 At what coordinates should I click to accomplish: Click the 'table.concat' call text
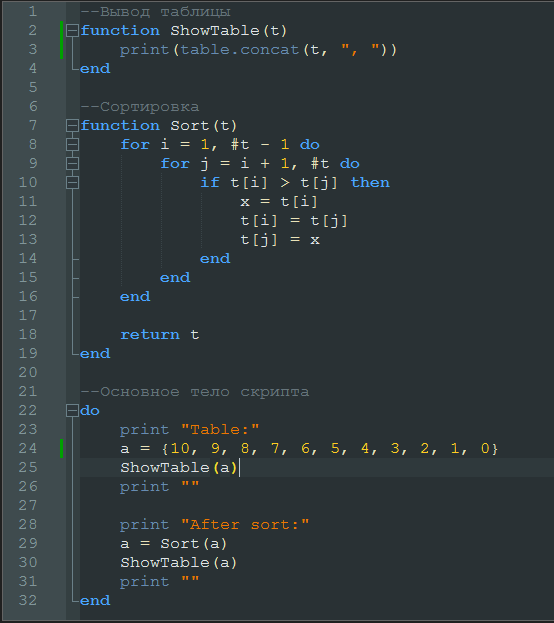tap(239, 50)
